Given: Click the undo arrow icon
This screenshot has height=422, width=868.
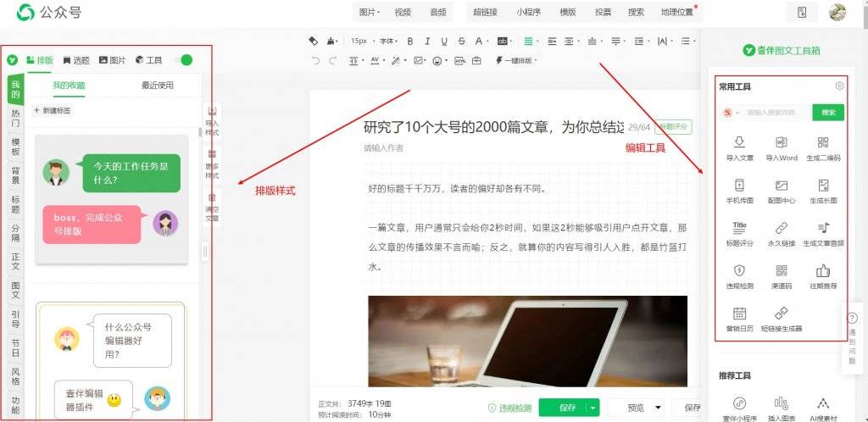Looking at the screenshot, I should tap(315, 61).
